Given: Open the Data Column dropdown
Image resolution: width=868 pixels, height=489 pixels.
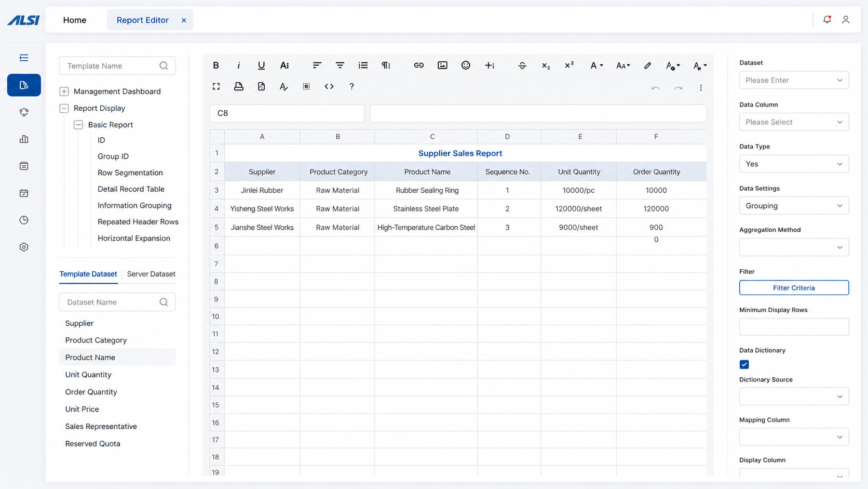Looking at the screenshot, I should (x=794, y=122).
